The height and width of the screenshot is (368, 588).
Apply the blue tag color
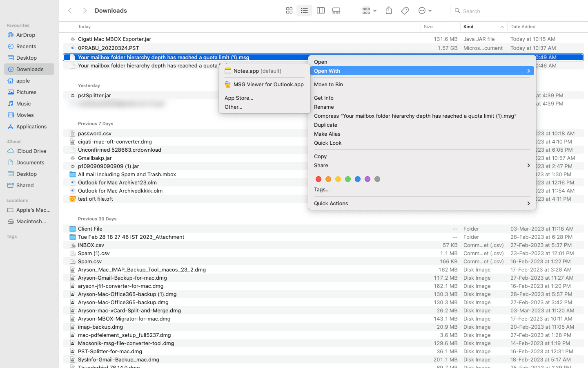358,179
